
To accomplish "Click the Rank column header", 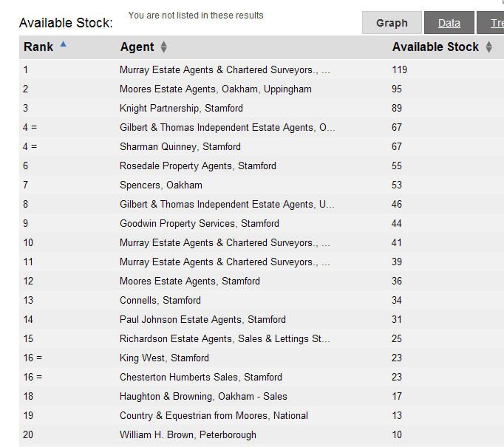I will click(38, 47).
